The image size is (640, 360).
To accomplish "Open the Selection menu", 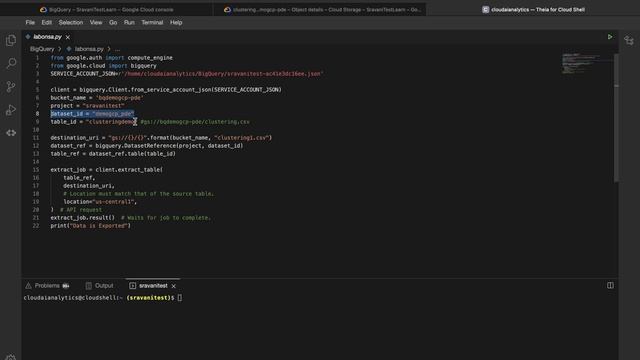I will tap(71, 22).
